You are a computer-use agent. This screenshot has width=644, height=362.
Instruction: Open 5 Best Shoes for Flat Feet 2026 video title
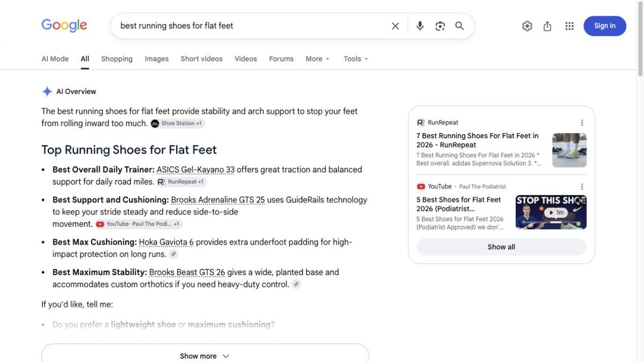coord(459,204)
